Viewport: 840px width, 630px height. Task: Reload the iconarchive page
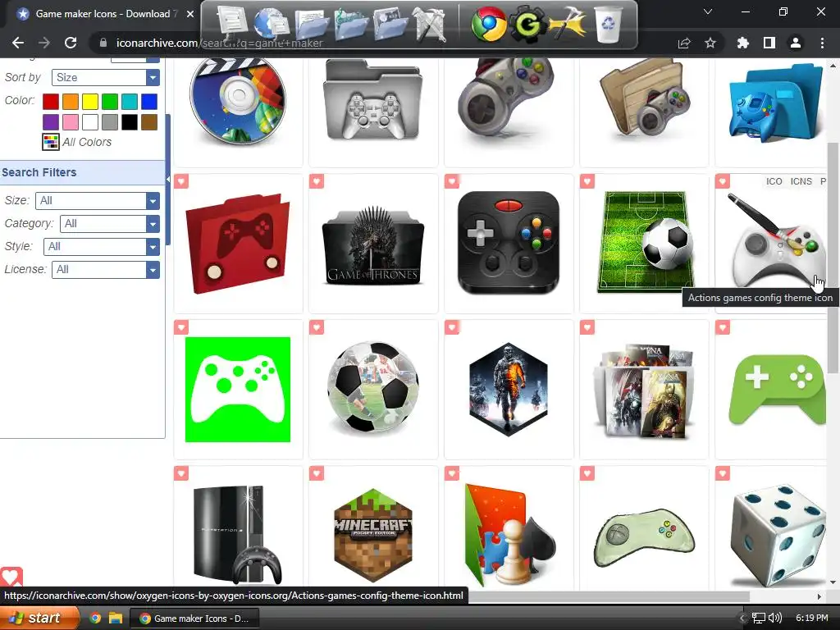71,43
